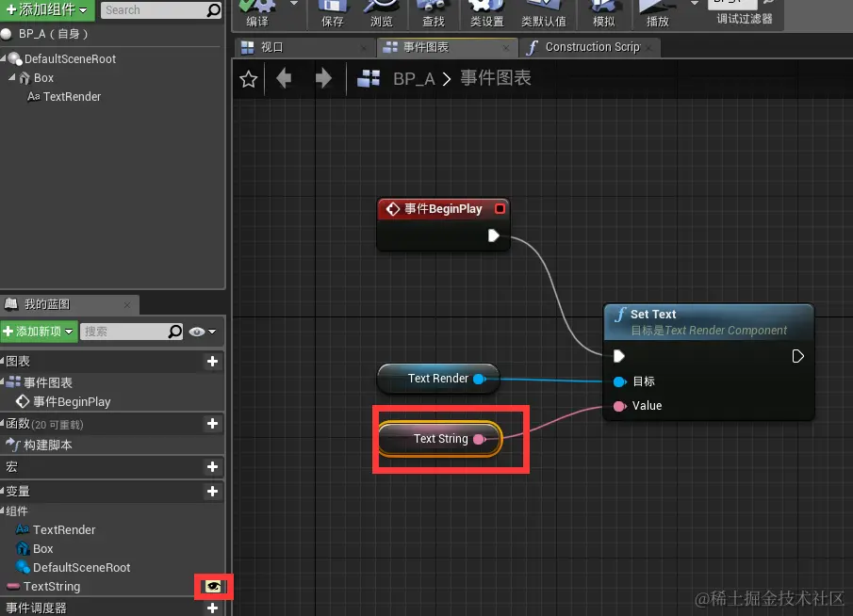Click the My Blueprint search (搜索) field
Viewport: 853px width, 616px height.
point(132,332)
